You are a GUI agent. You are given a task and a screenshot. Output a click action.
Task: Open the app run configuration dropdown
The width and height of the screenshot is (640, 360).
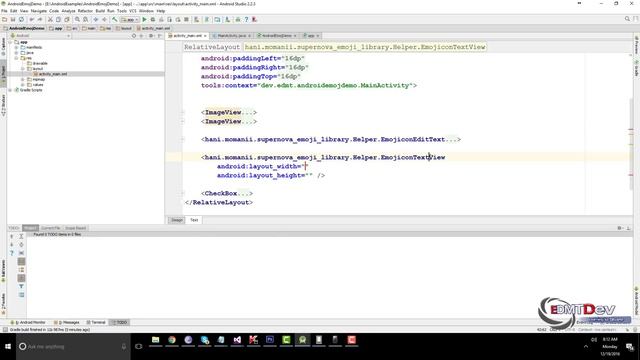coord(129,20)
